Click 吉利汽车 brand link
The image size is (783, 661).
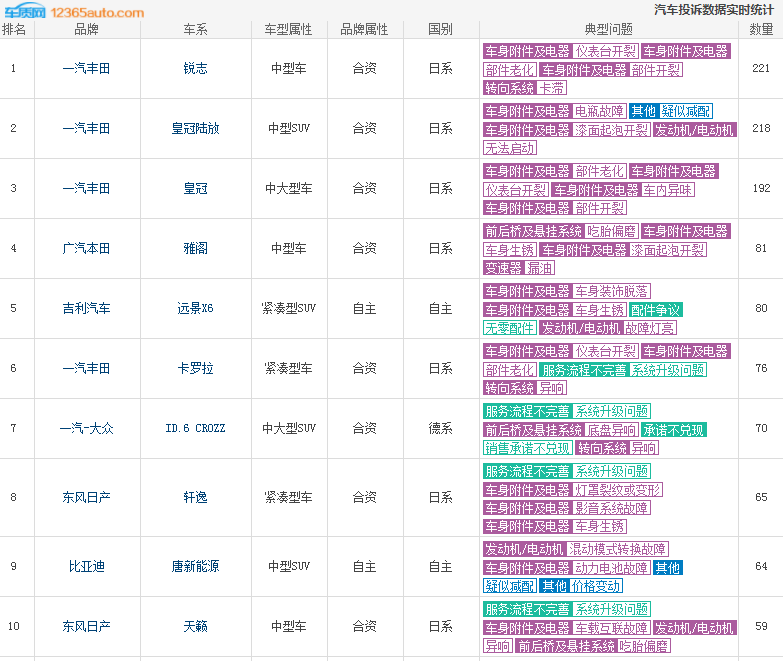(x=86, y=308)
